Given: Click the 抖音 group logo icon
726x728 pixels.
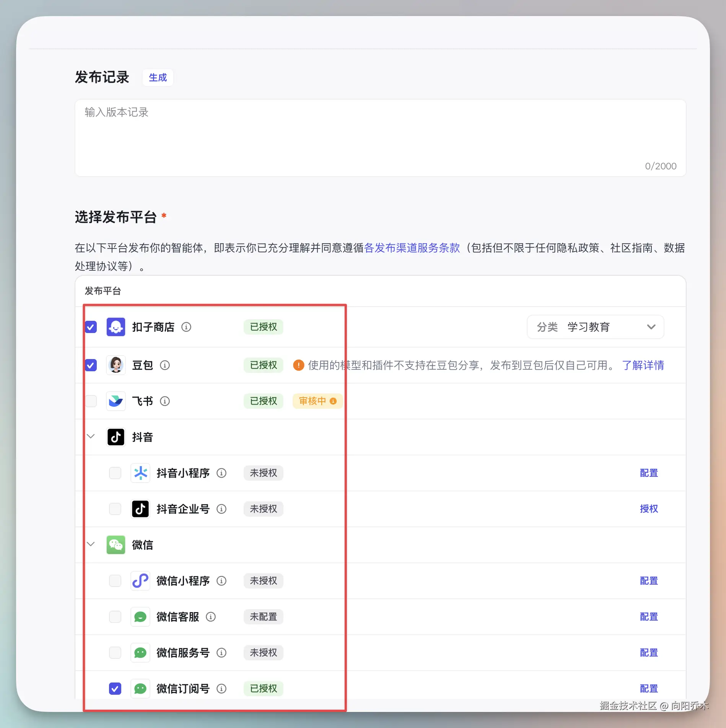Looking at the screenshot, I should tap(116, 437).
